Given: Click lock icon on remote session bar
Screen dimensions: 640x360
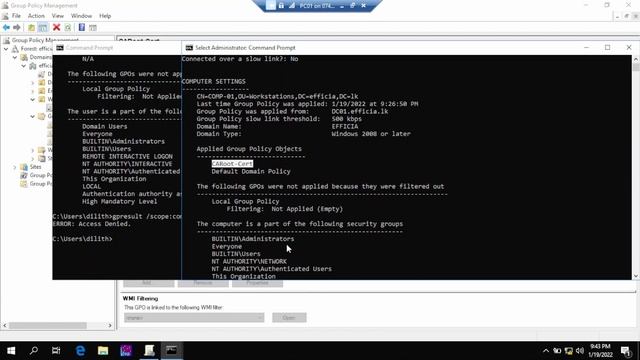Looking at the screenshot, I should pyautogui.click(x=281, y=6).
